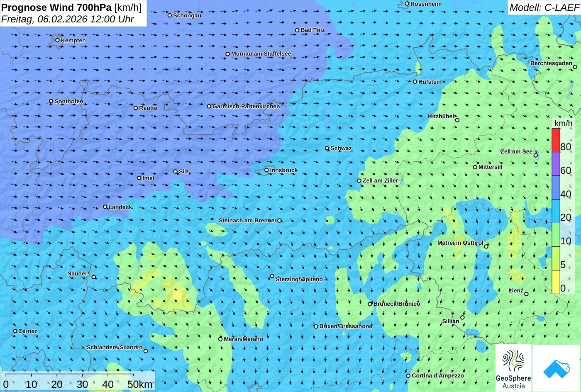Click the Sillian location dot
The height and width of the screenshot is (392, 581).
tap(462, 317)
